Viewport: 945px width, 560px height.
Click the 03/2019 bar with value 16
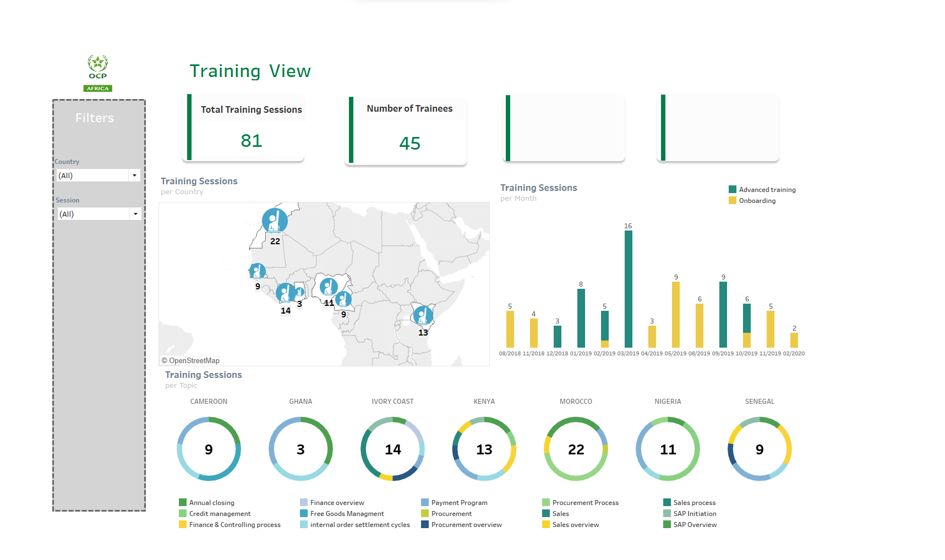point(629,289)
